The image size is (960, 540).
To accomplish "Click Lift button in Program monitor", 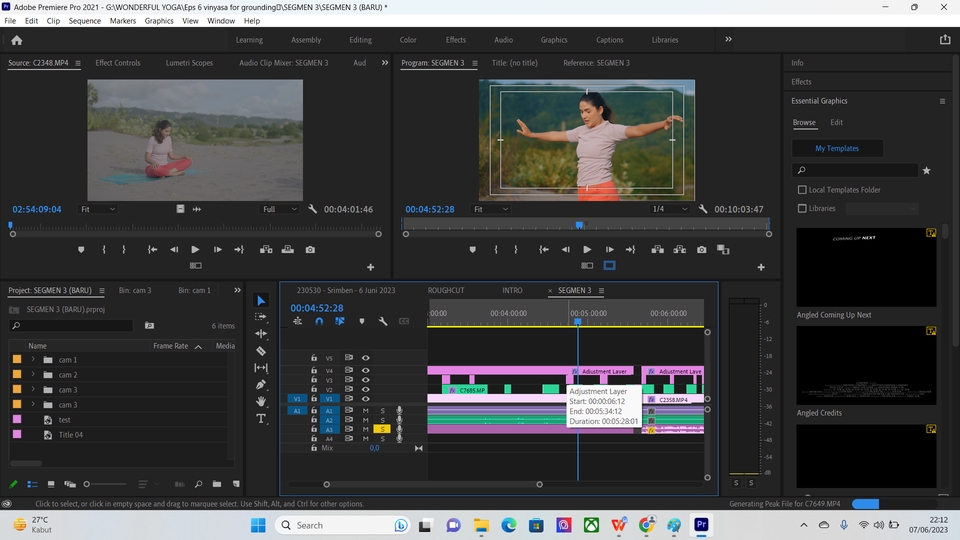I will [658, 250].
